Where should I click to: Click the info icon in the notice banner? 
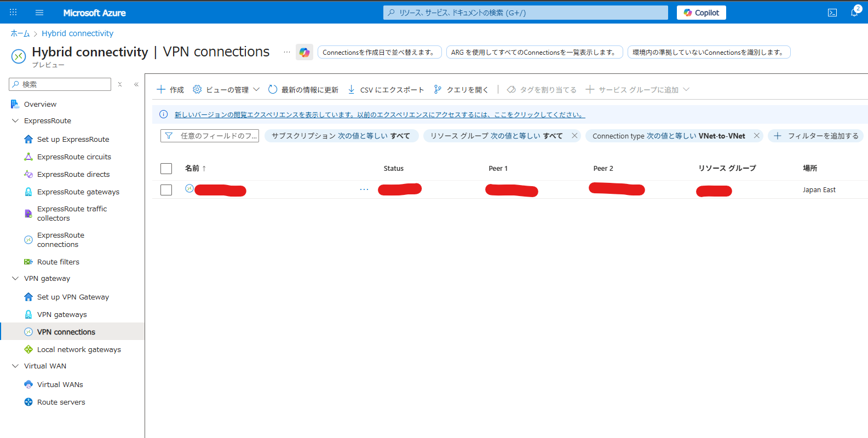point(163,114)
